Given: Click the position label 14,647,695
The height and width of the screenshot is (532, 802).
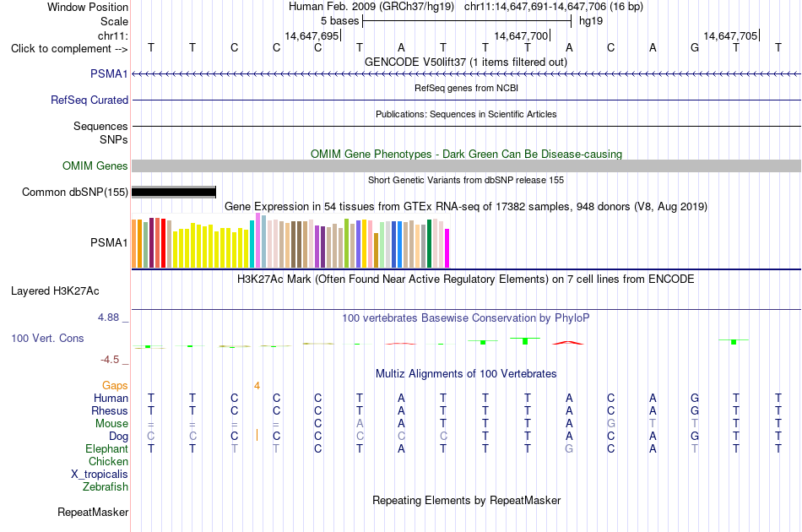Looking at the screenshot, I should pyautogui.click(x=312, y=35).
